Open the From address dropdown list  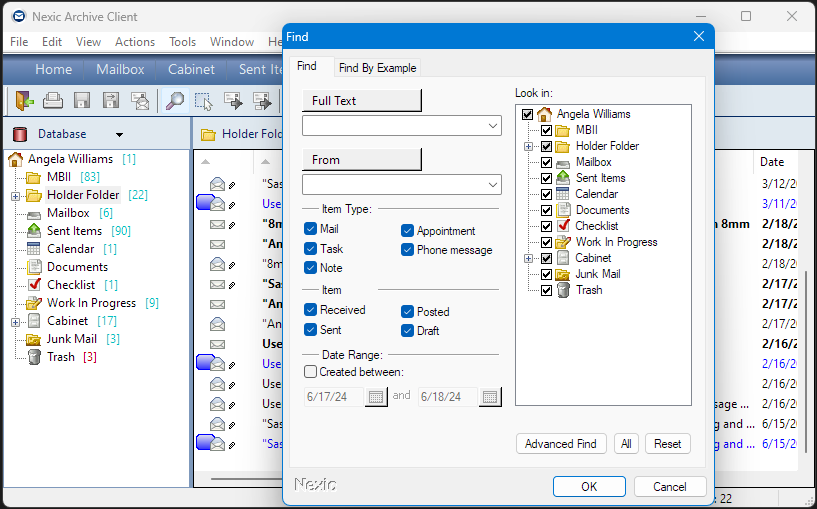pos(494,185)
